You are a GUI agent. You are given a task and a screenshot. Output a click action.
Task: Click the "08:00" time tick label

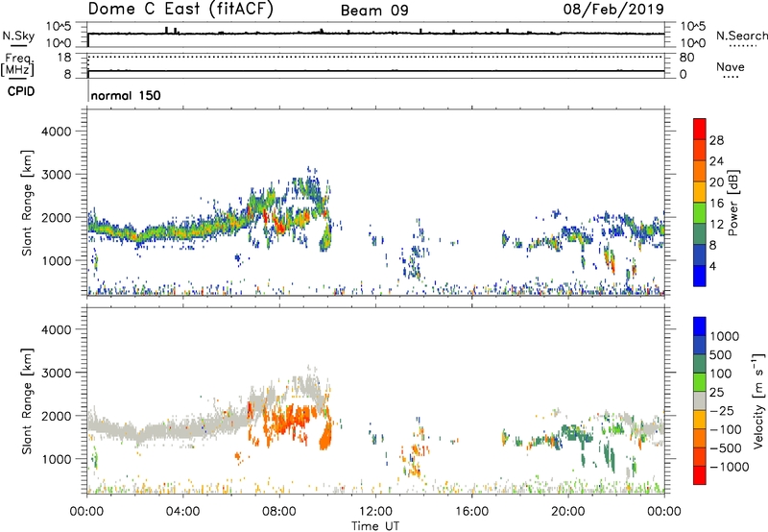click(279, 512)
